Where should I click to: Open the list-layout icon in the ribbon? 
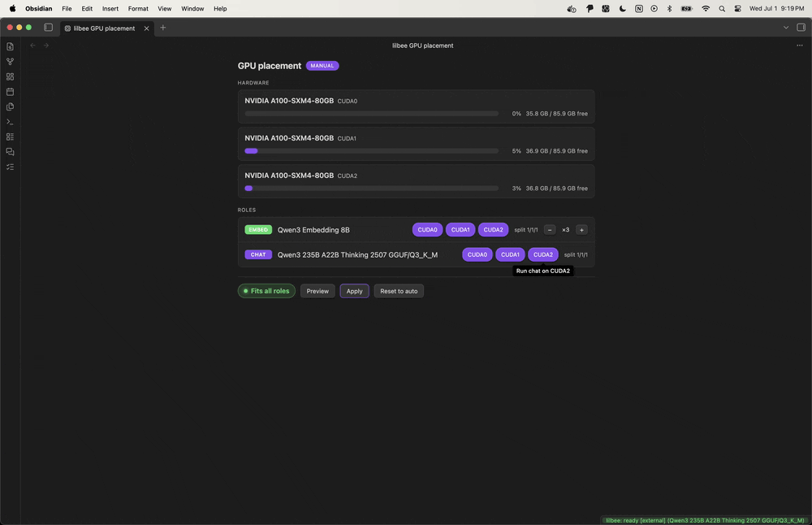[x=10, y=137]
